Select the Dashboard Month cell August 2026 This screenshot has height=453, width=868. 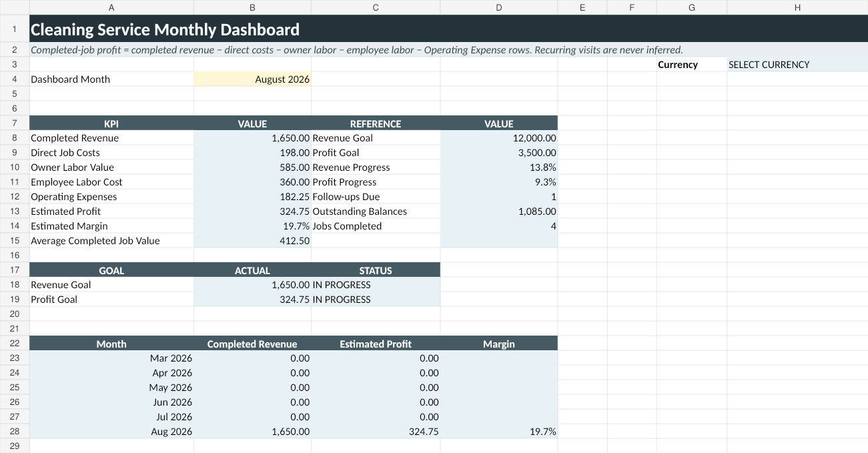(x=252, y=79)
